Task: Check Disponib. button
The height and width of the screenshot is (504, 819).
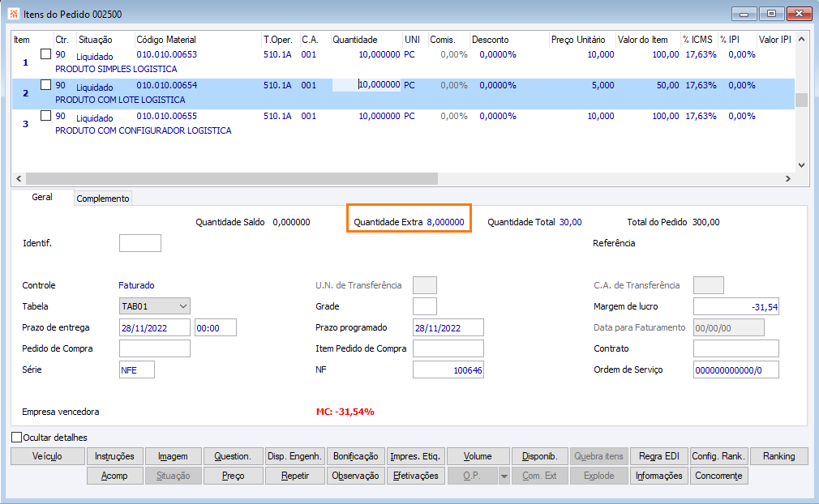Action: point(539,456)
